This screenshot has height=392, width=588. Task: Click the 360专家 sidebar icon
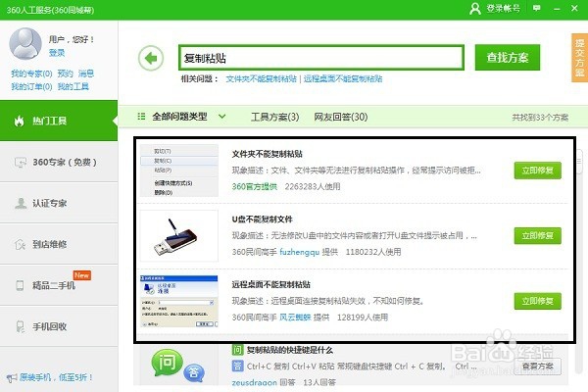point(20,162)
